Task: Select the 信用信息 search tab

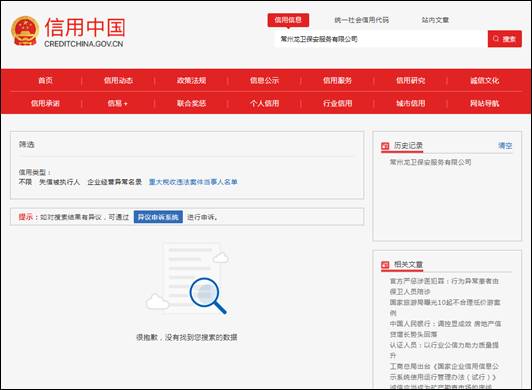Action: [288, 20]
